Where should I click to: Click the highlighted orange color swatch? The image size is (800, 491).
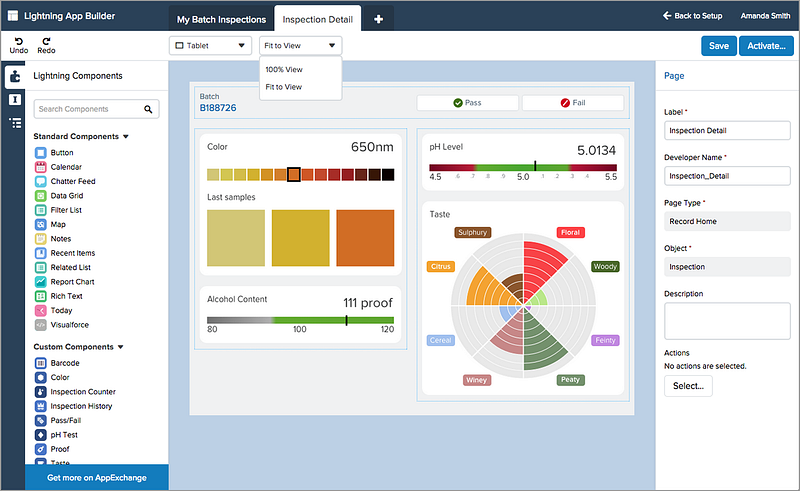[x=293, y=175]
